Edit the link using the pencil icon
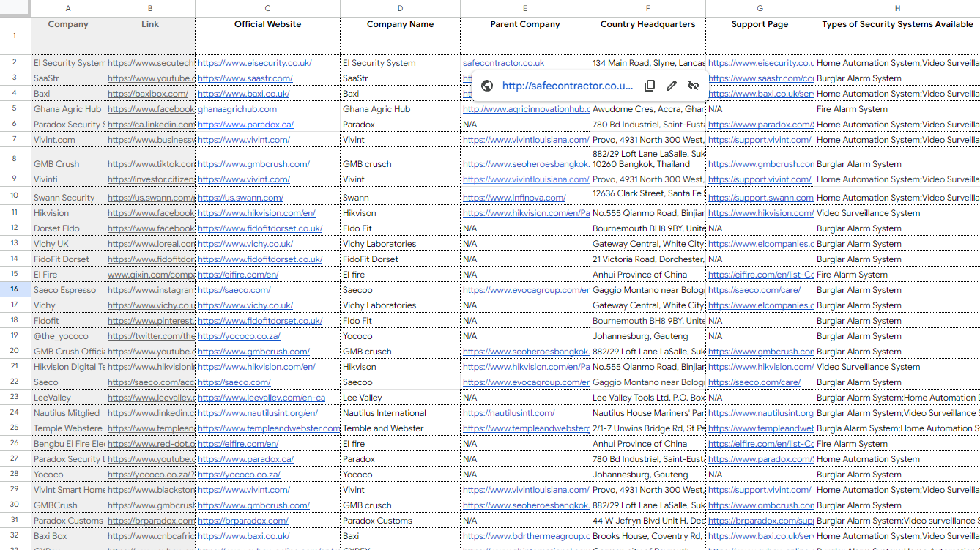The image size is (980, 550). pos(672,86)
